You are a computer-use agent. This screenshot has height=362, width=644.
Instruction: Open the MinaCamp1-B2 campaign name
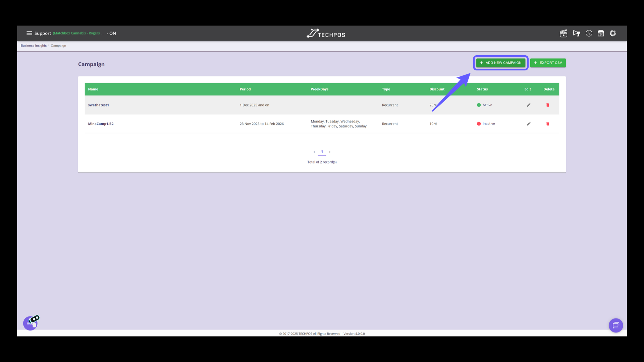tap(101, 124)
